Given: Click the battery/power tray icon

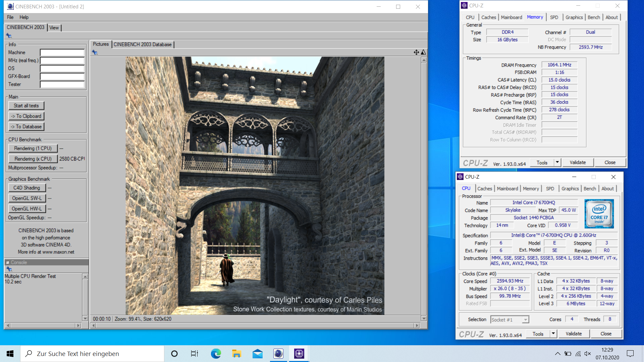Looking at the screenshot, I should (568, 354).
